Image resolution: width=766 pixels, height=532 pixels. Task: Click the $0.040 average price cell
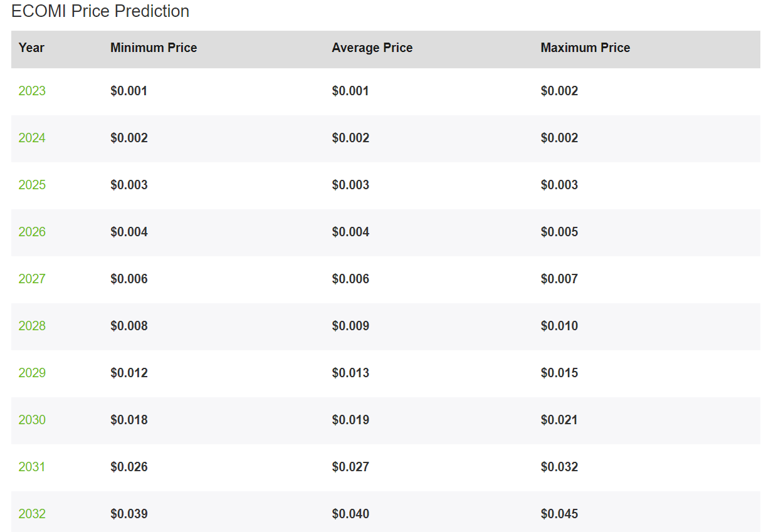pyautogui.click(x=350, y=514)
